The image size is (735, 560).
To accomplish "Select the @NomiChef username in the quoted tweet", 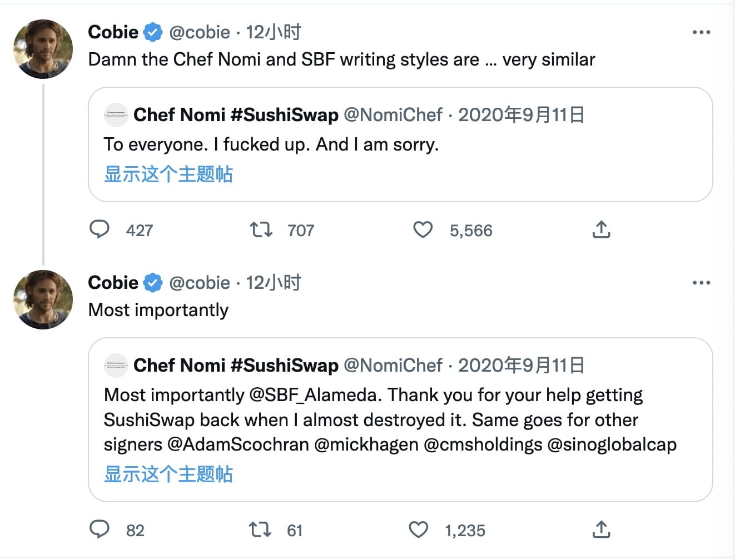I will [x=396, y=114].
